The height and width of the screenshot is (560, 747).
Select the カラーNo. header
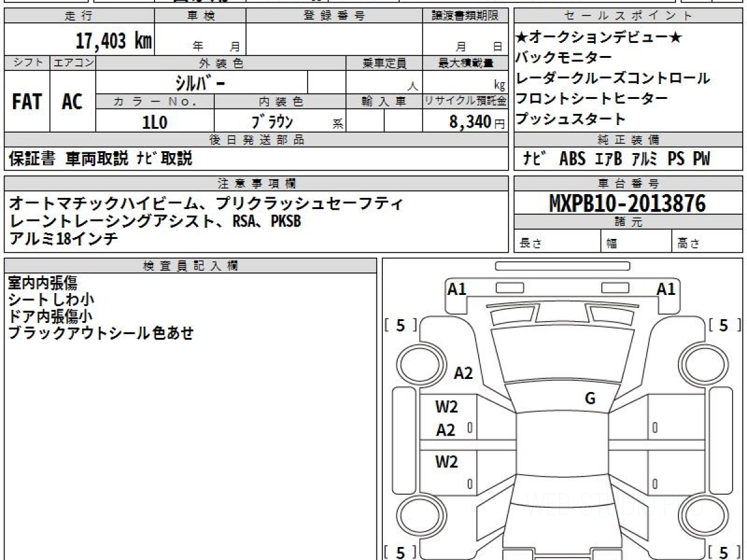[x=155, y=101]
